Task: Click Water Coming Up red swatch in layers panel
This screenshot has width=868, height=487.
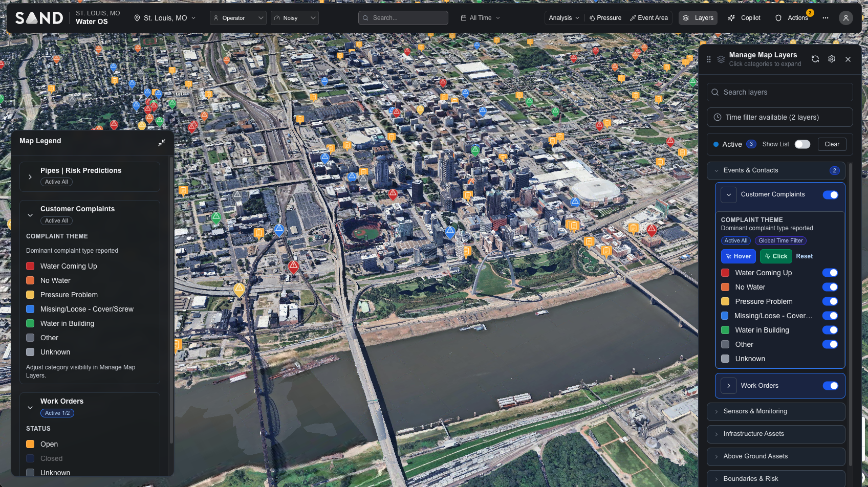Action: pyautogui.click(x=725, y=273)
